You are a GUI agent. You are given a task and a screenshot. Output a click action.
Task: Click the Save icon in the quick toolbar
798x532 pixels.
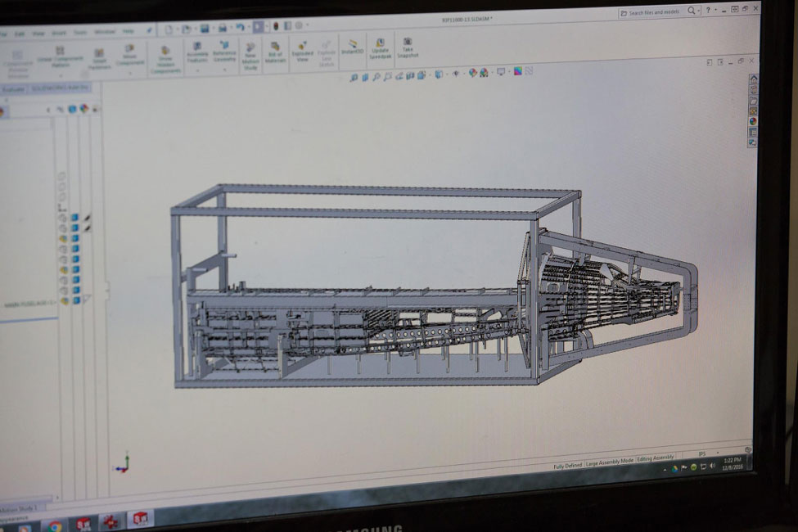tap(204, 29)
